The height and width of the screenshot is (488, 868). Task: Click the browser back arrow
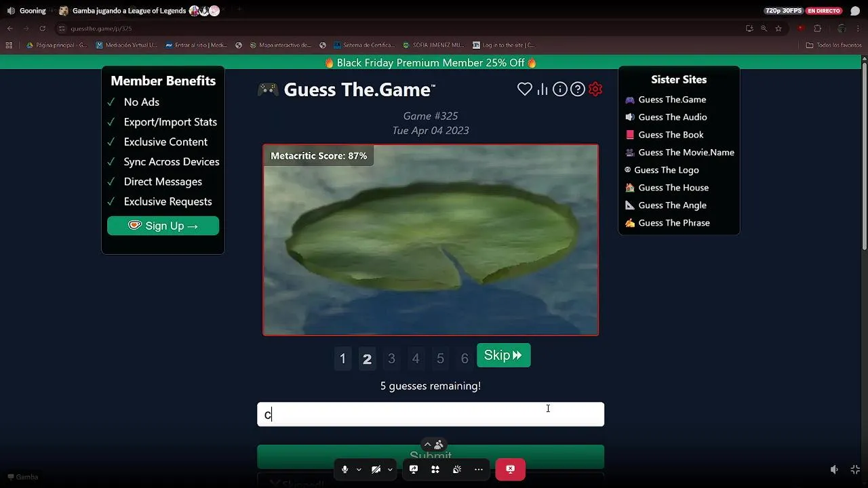pos(9,28)
